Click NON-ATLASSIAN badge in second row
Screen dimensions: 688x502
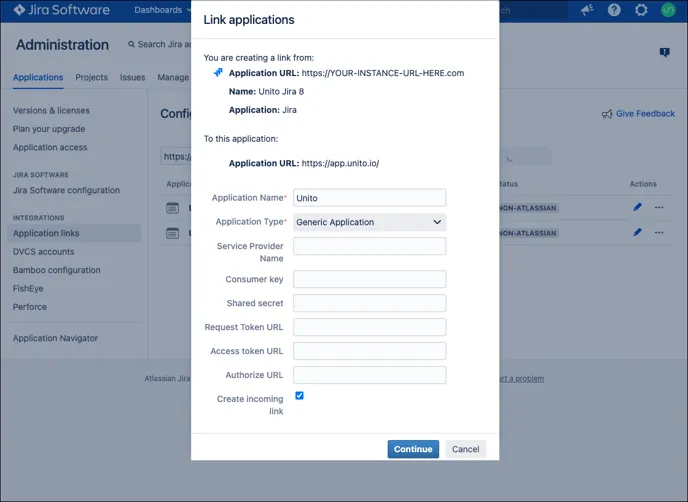pyautogui.click(x=528, y=233)
